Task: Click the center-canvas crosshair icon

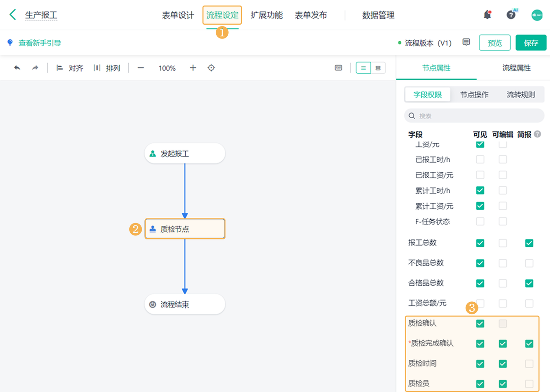Action: click(211, 68)
